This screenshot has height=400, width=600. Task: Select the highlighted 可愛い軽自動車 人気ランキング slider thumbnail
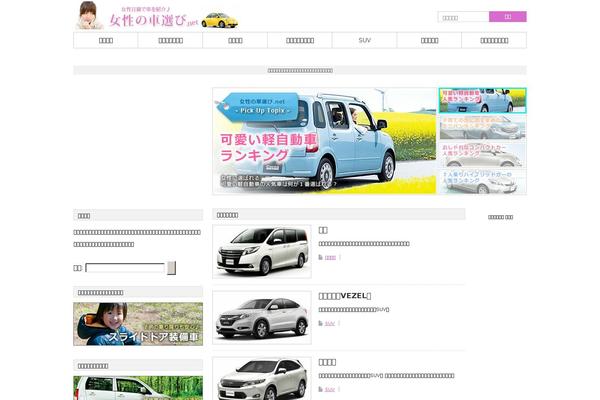coord(483,100)
